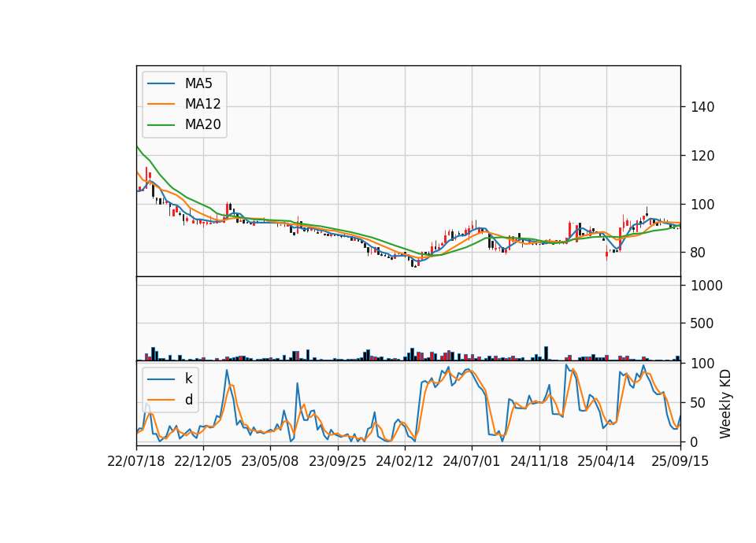
Task: Click the 24/11/18 date axis label
Action: click(x=539, y=461)
